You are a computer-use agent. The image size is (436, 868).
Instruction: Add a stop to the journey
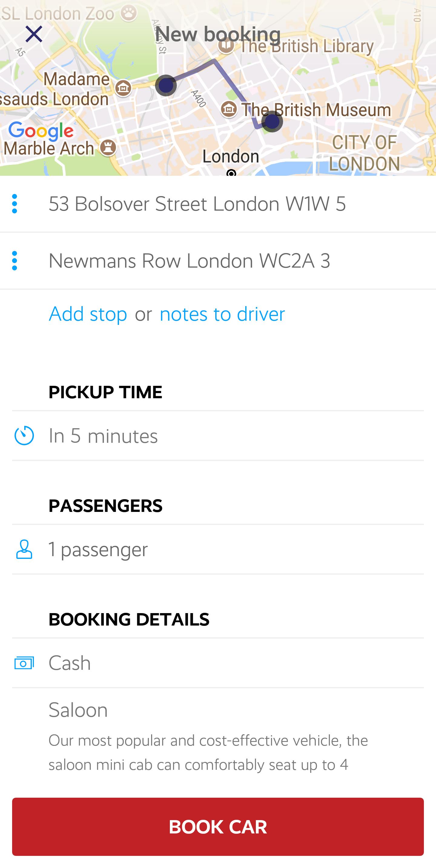tap(88, 314)
